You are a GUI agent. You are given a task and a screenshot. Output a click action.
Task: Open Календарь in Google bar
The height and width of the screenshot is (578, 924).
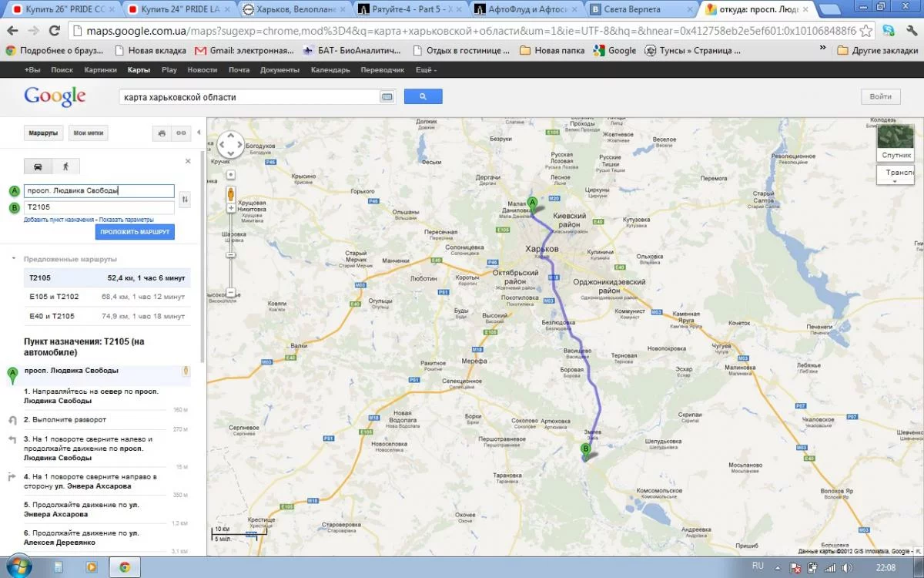pyautogui.click(x=330, y=69)
